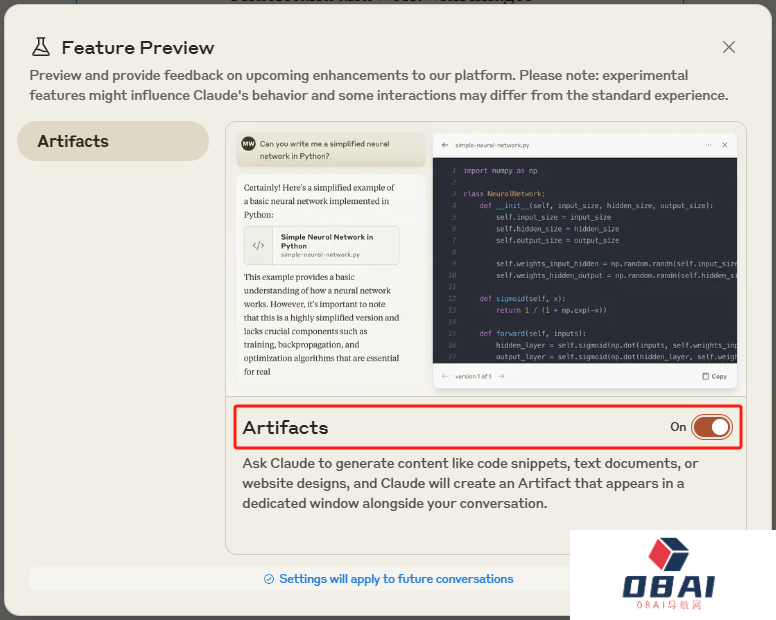This screenshot has width=776, height=620.
Task: Close the code preview panel with X
Action: pos(725,145)
